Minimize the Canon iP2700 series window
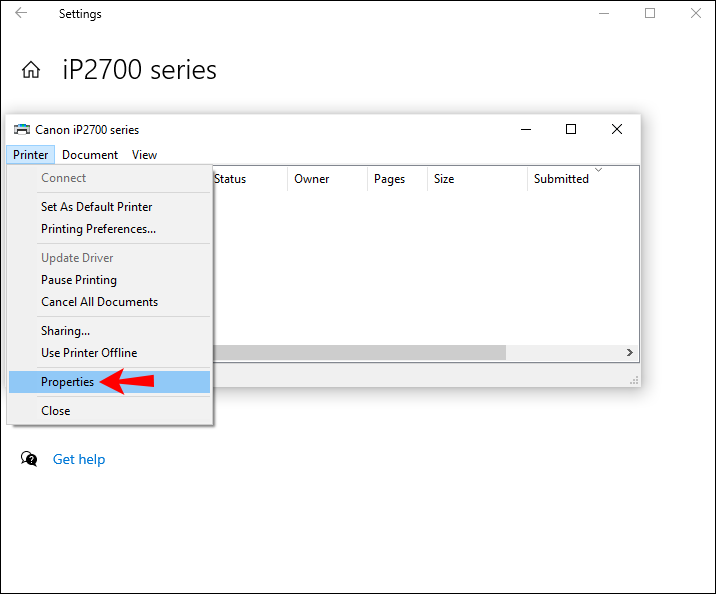716x594 pixels. tap(526, 130)
